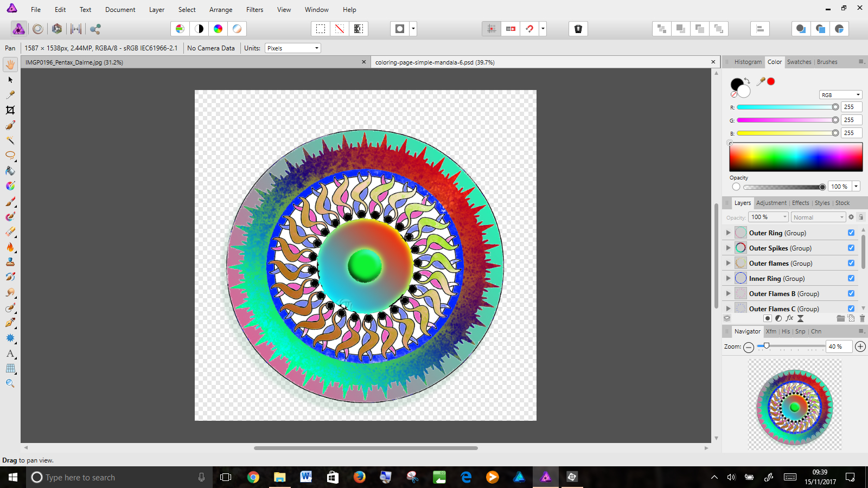
Task: Open the Layers panel cog settings
Action: tap(851, 217)
